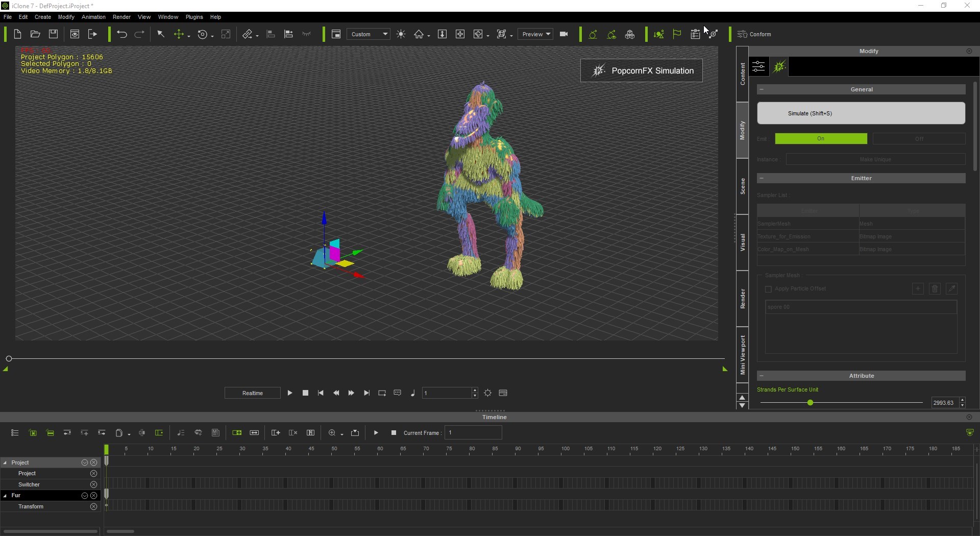Screen dimensions: 980x536
Task: Click the export project icon
Action: pyautogui.click(x=92, y=34)
